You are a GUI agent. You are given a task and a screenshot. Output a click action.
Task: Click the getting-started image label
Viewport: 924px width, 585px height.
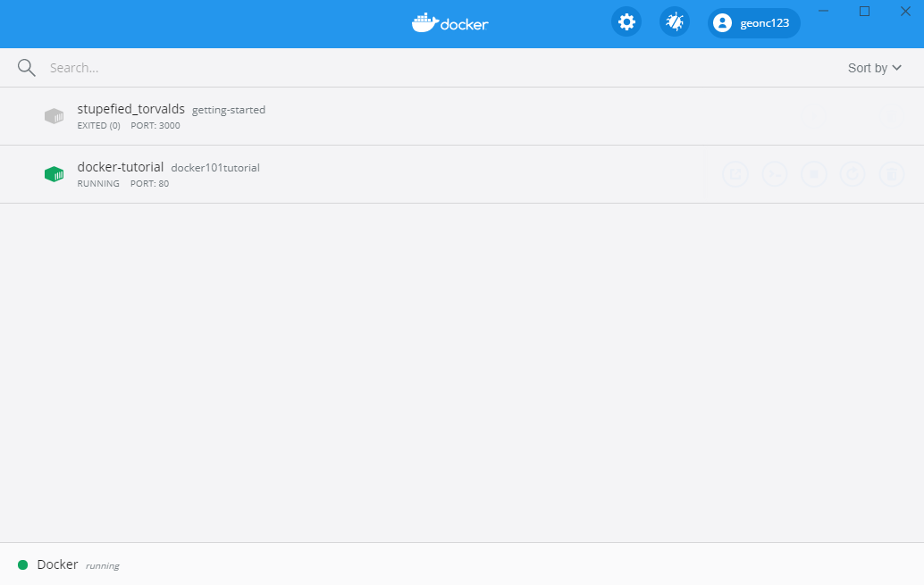click(x=229, y=110)
